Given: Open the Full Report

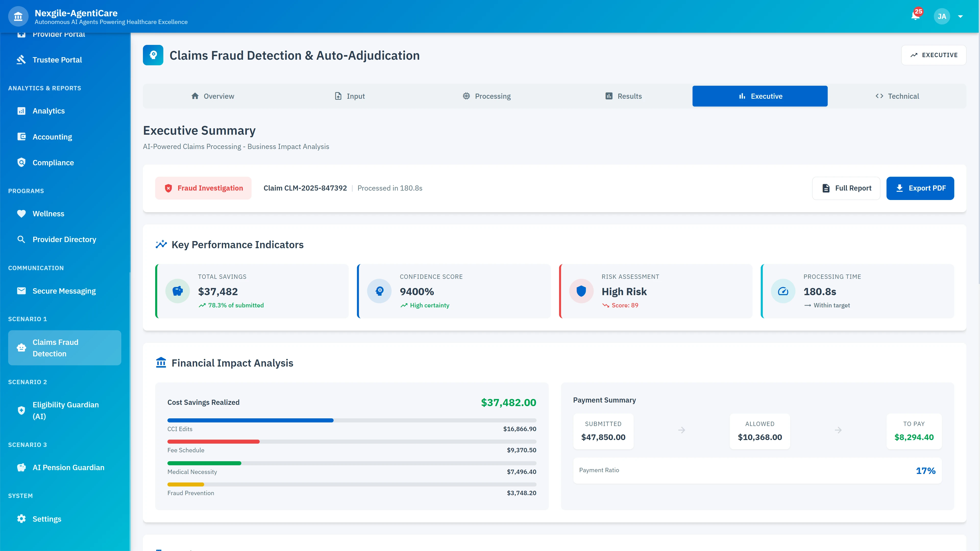Looking at the screenshot, I should [846, 188].
